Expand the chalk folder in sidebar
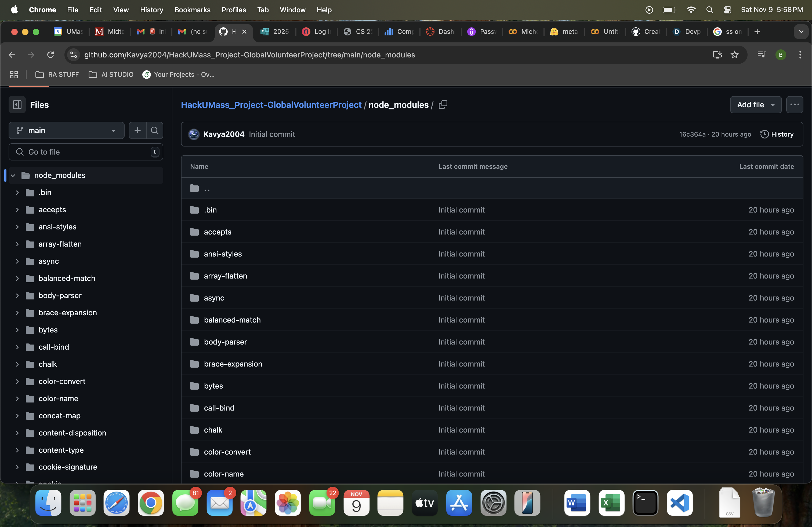 pyautogui.click(x=17, y=364)
